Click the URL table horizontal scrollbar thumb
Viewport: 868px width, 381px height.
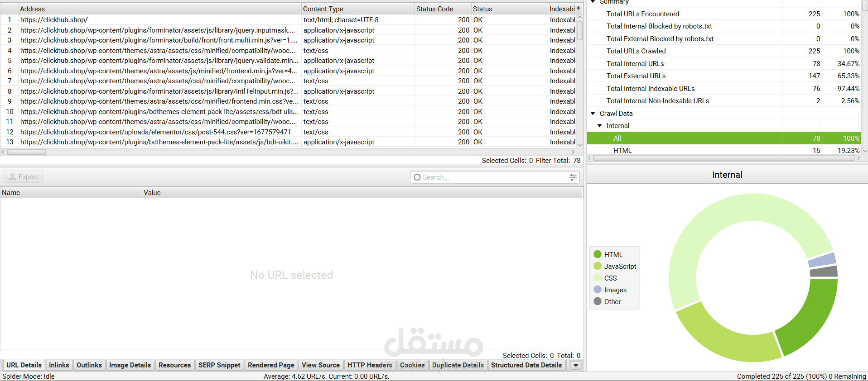coord(26,152)
